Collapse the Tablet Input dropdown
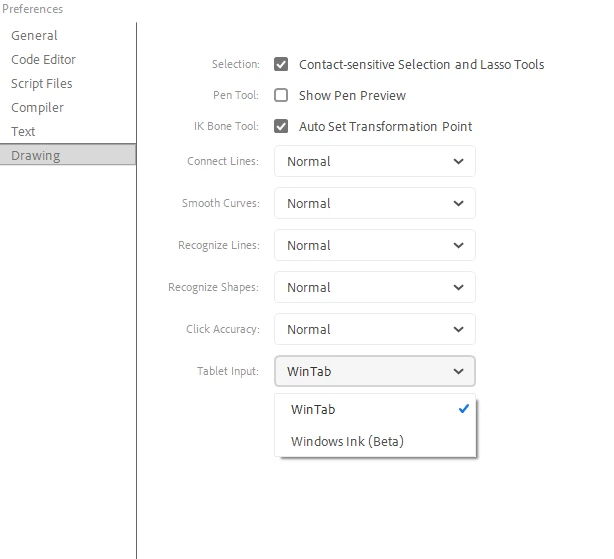614x559 pixels. coord(374,371)
